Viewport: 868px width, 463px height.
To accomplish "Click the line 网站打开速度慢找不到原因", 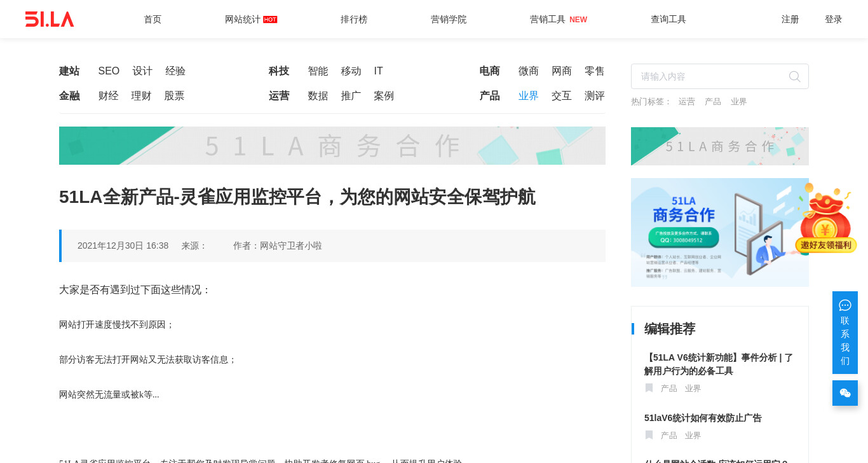I will 116,324.
